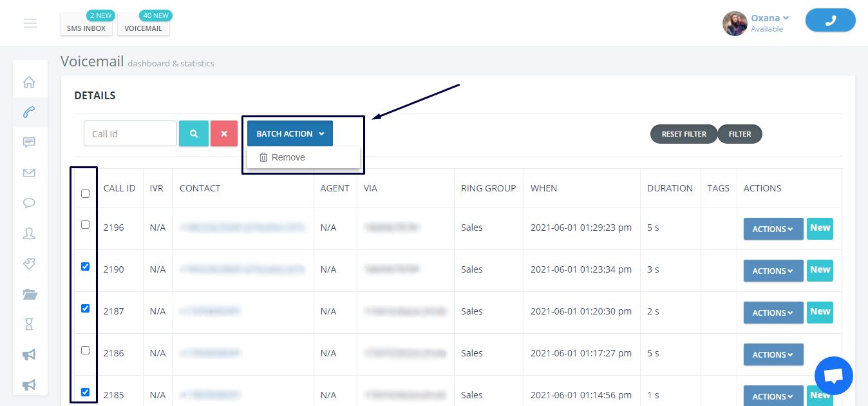Image resolution: width=868 pixels, height=406 pixels.
Task: Check the box for call 2196
Action: [86, 225]
